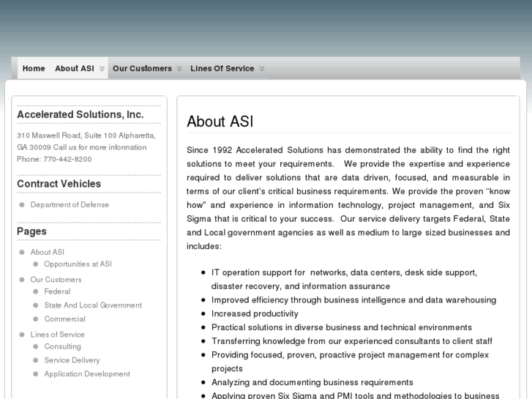This screenshot has width=532, height=399.
Task: Open the Lines Of Service menu item
Action: 222,68
